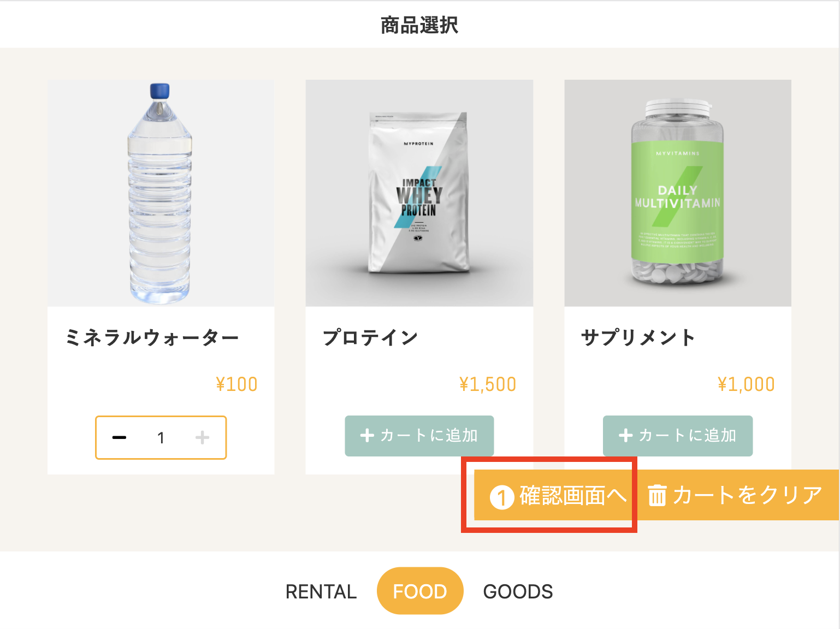Open the GOODS tab
This screenshot has height=629, width=840.
coord(518,591)
